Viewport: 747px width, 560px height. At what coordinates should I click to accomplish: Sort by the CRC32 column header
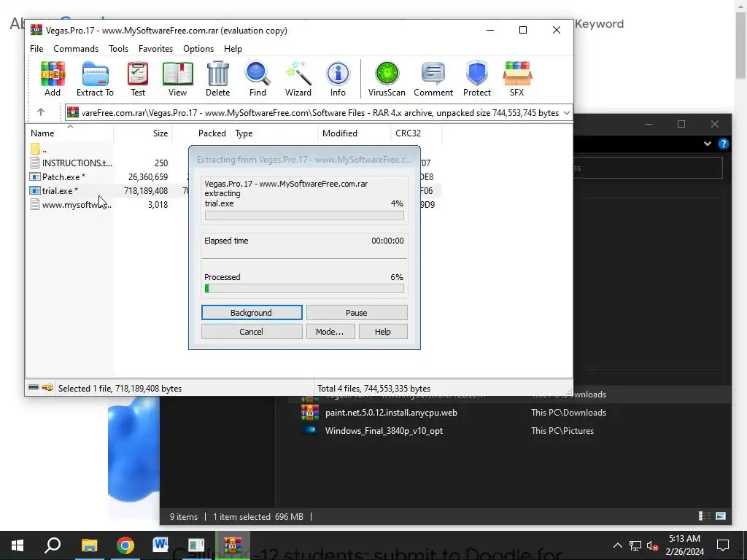(416, 133)
